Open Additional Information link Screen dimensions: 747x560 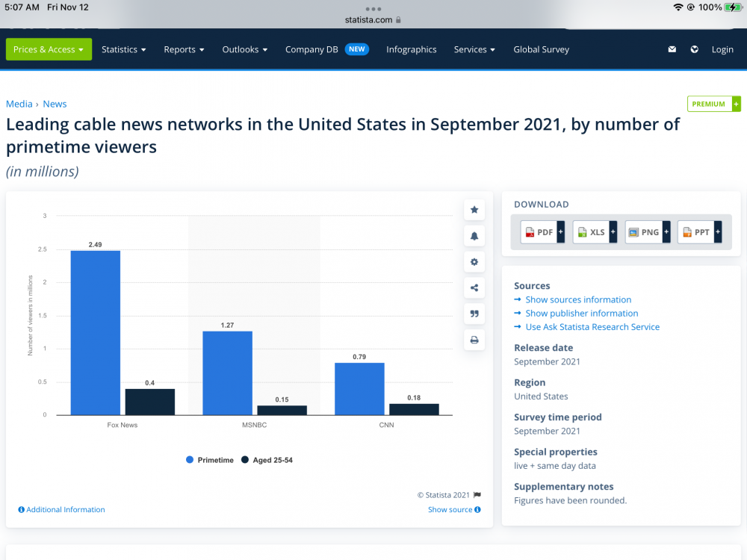tap(65, 509)
